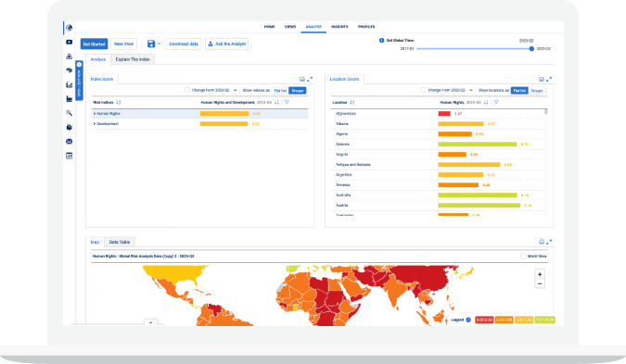Click the Global Time slider handle

click(531, 49)
